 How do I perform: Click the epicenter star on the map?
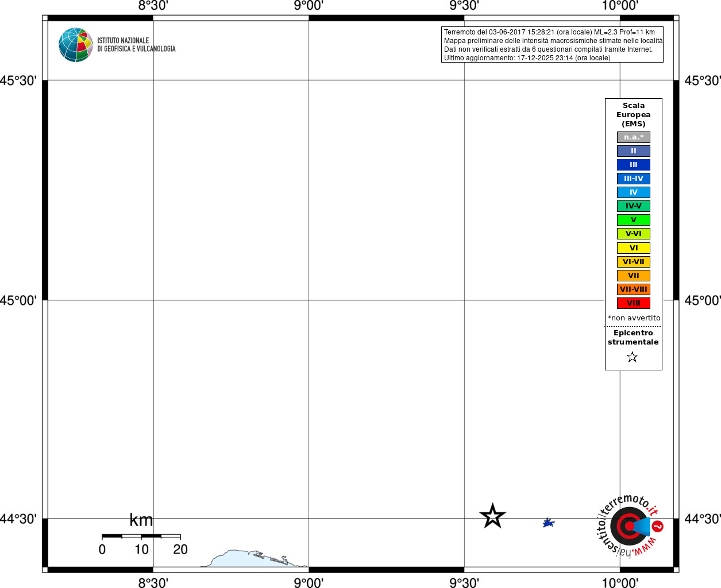point(492,516)
